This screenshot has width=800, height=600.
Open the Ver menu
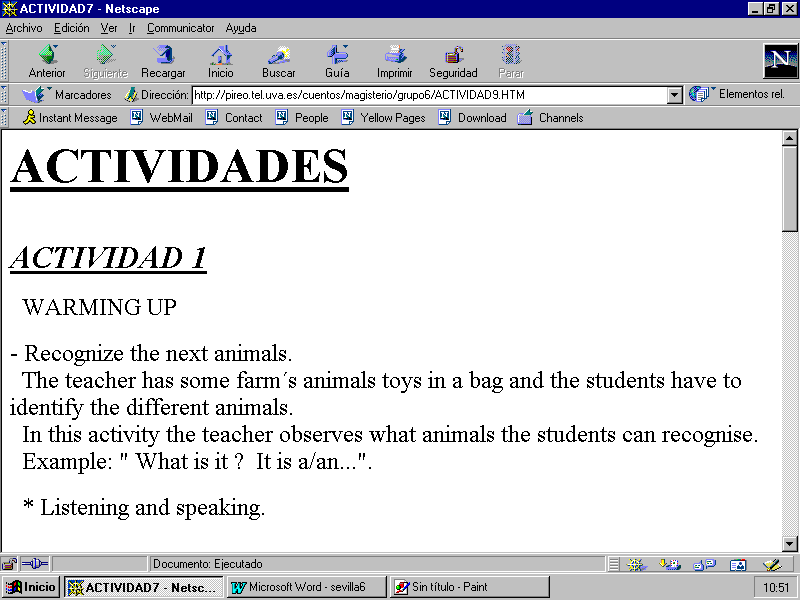[x=109, y=28]
